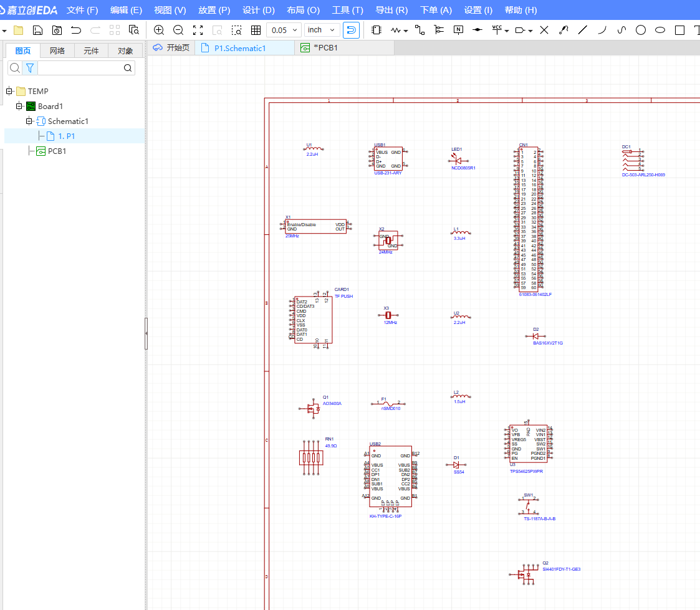Place a VCC power symbol
Image resolution: width=700 pixels, height=610 pixels.
coord(497,31)
